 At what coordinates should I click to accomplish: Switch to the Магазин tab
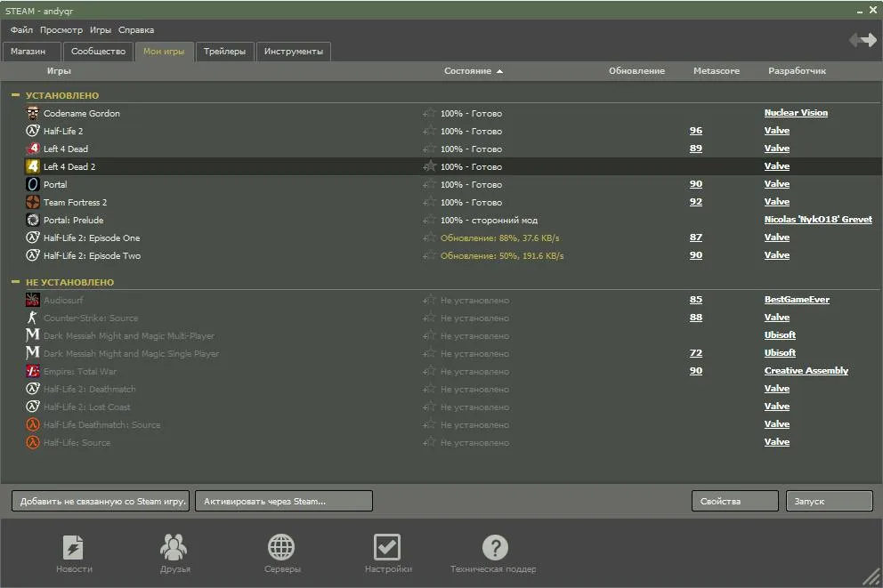point(28,52)
